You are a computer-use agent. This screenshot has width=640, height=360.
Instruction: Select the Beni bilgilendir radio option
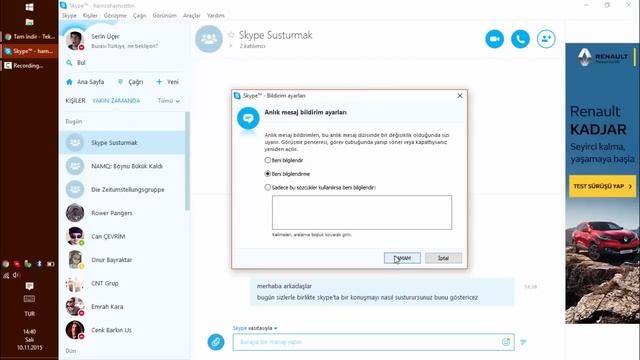[x=268, y=160]
